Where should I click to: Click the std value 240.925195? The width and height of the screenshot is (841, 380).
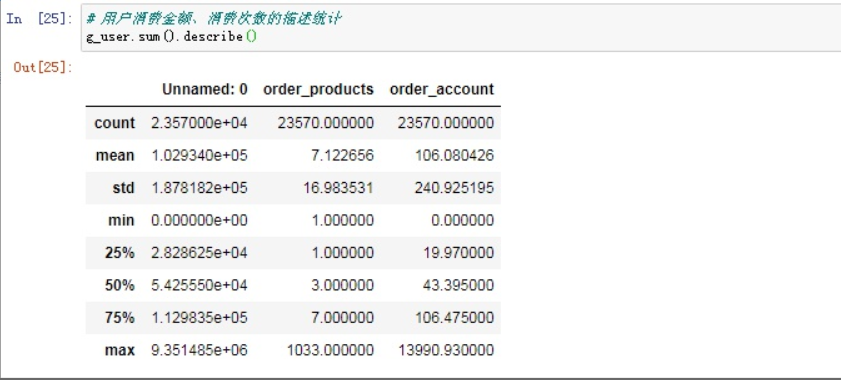tap(454, 188)
